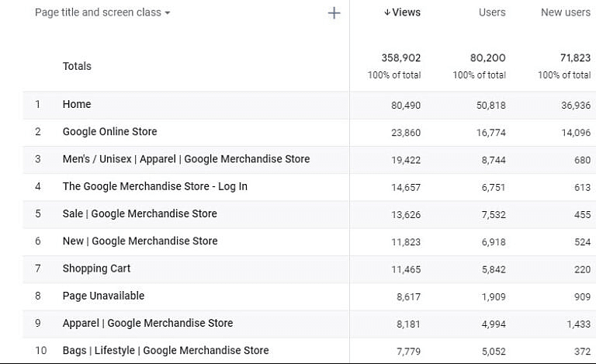The height and width of the screenshot is (364, 596).
Task: Click the descending arrow beside Views
Action: coord(387,12)
